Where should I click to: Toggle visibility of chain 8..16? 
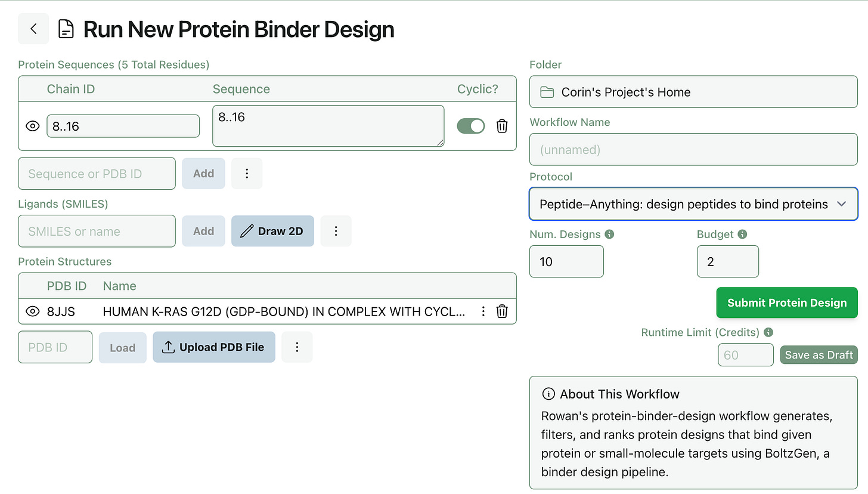(x=33, y=126)
